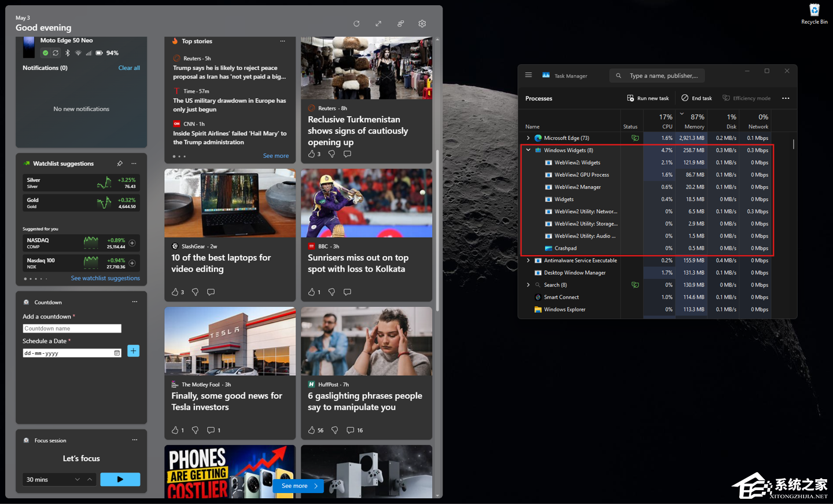This screenshot has width=833, height=504.
Task: Open widgets board settings gear
Action: (x=422, y=24)
